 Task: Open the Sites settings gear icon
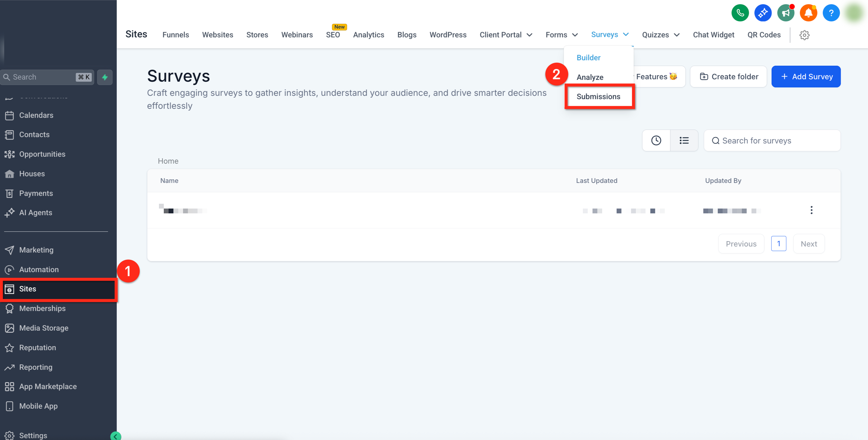tap(804, 35)
